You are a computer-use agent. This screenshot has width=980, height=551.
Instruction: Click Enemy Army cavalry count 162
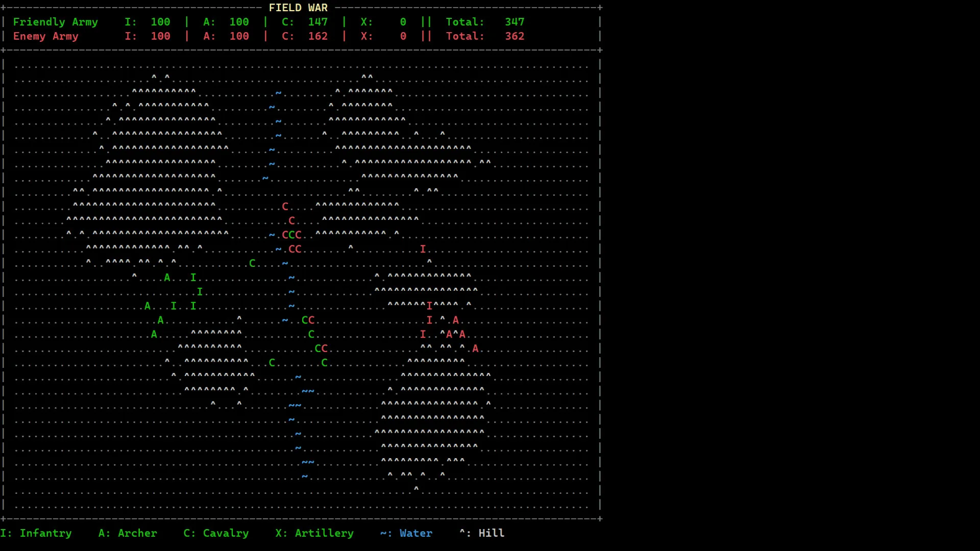click(x=317, y=36)
